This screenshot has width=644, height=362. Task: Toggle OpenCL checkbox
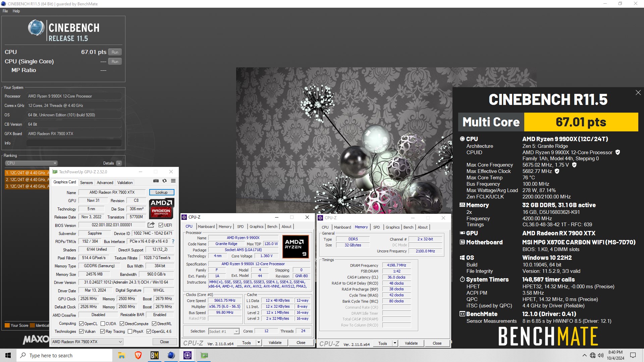point(81,324)
